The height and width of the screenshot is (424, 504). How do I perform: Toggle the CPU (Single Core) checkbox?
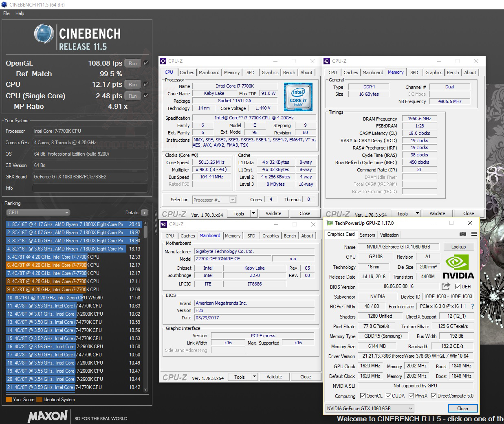(146, 96)
